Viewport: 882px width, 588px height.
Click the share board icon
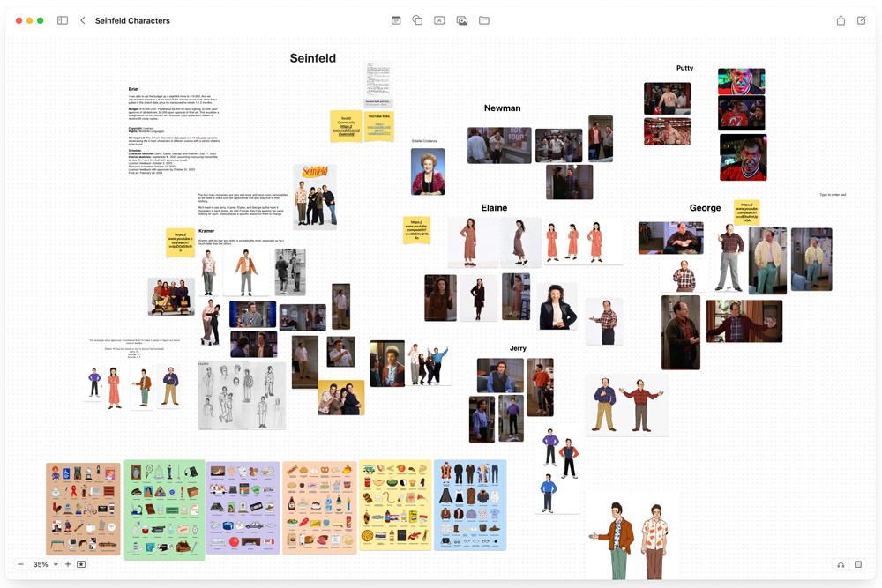(841, 20)
